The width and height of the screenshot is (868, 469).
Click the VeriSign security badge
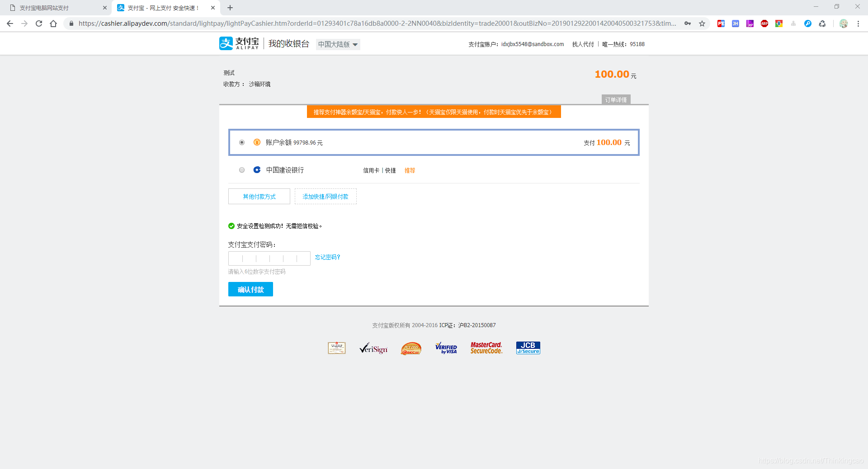(373, 348)
